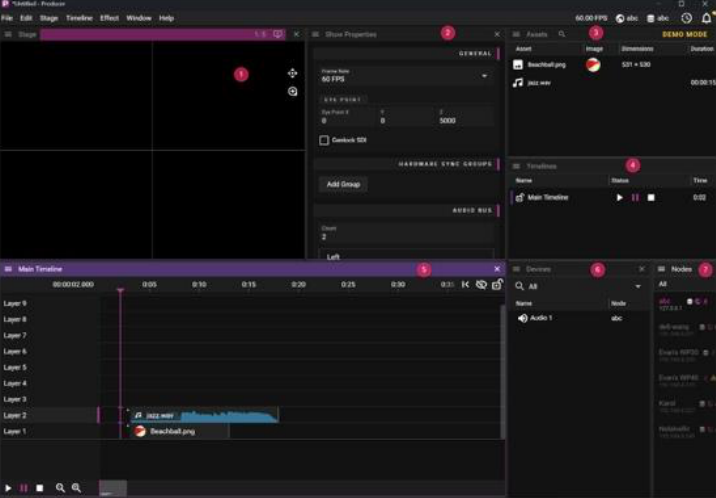Close the Stage panel

coord(296,34)
